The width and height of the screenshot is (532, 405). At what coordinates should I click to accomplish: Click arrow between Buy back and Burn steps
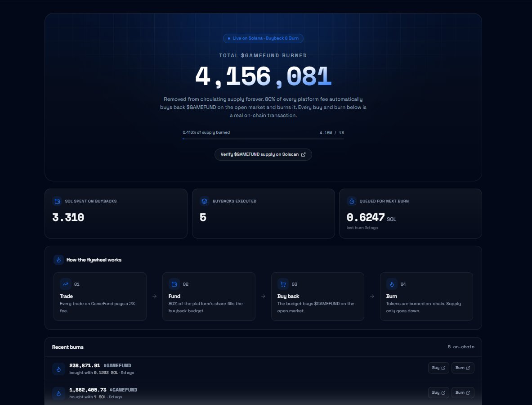[372, 297]
